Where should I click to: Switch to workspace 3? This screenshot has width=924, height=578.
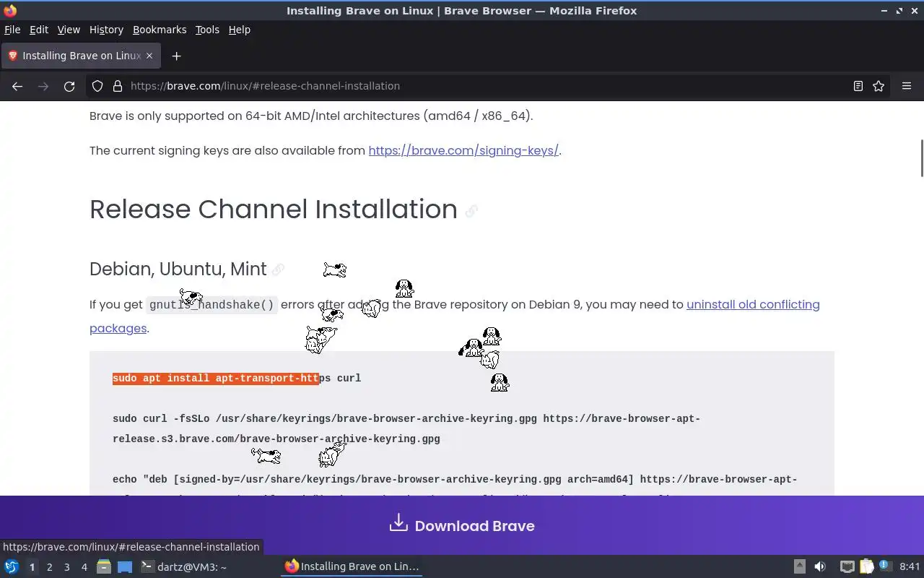tap(66, 567)
